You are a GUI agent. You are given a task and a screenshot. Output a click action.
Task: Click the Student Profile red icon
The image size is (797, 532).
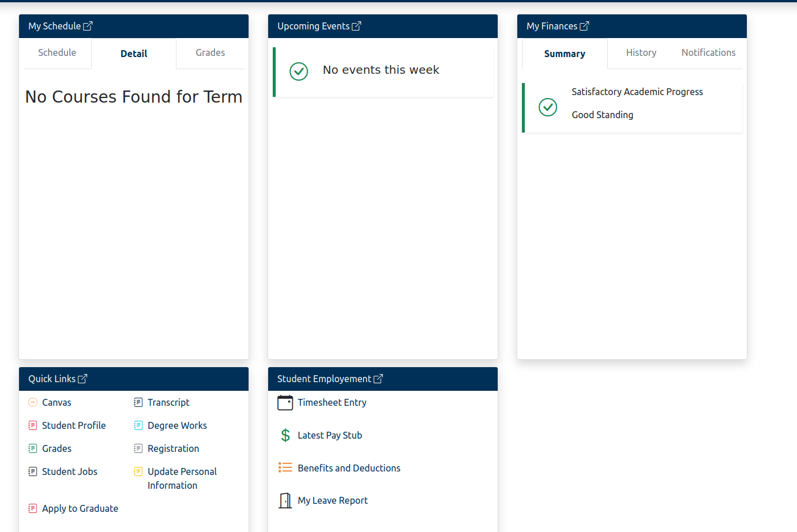33,425
